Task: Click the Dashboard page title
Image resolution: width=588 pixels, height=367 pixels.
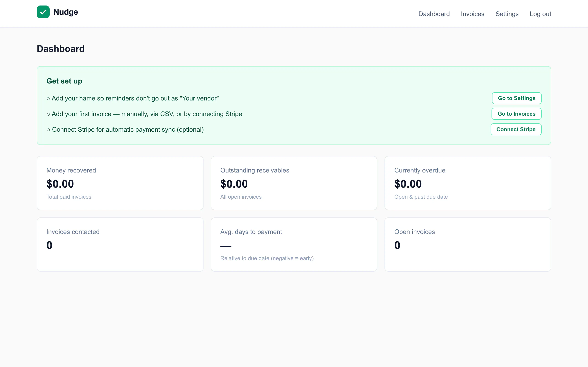Action: [x=61, y=49]
